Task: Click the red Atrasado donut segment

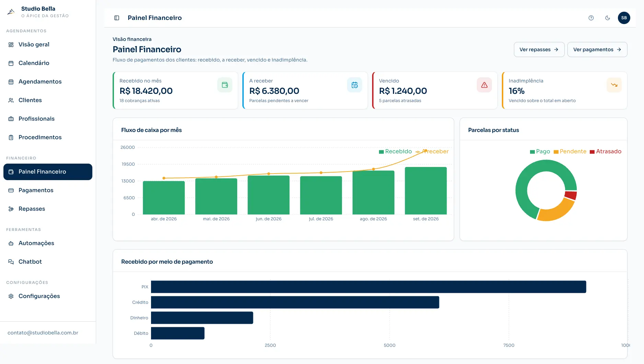Action: tap(571, 195)
